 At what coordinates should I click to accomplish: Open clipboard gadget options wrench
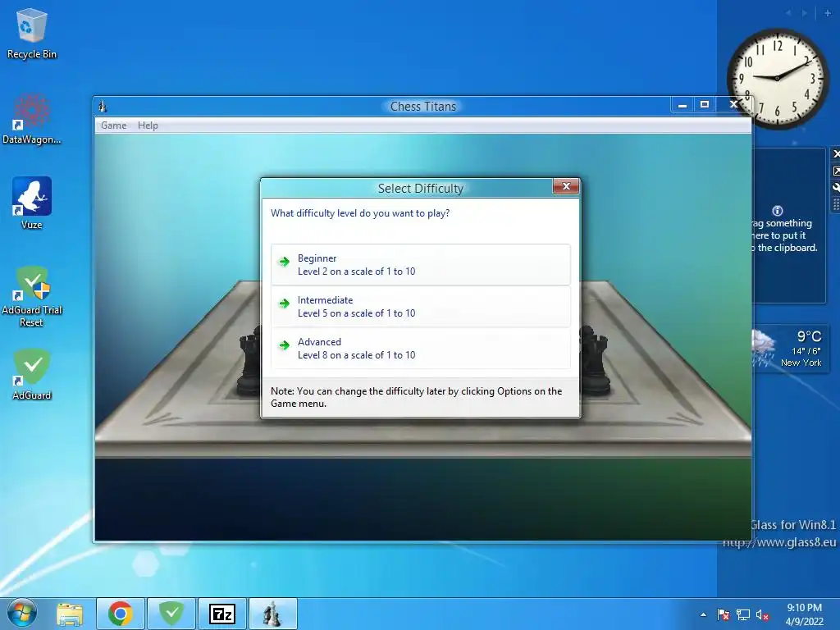coord(836,188)
